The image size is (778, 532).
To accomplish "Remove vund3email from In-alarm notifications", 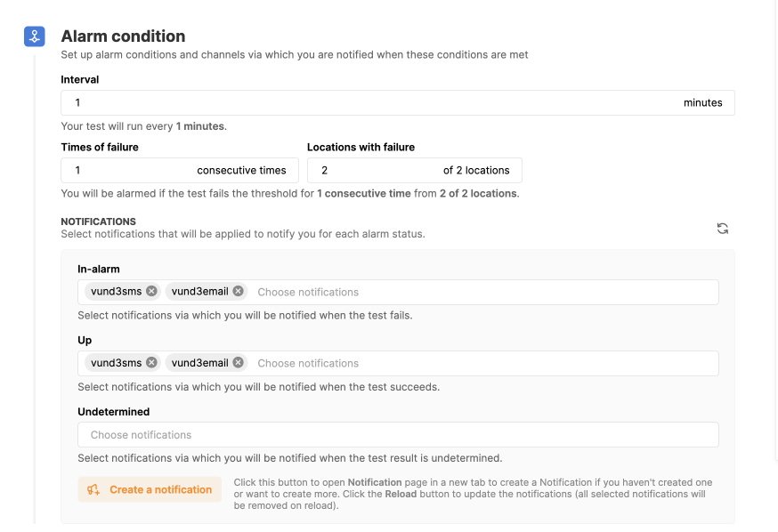I will click(x=239, y=291).
